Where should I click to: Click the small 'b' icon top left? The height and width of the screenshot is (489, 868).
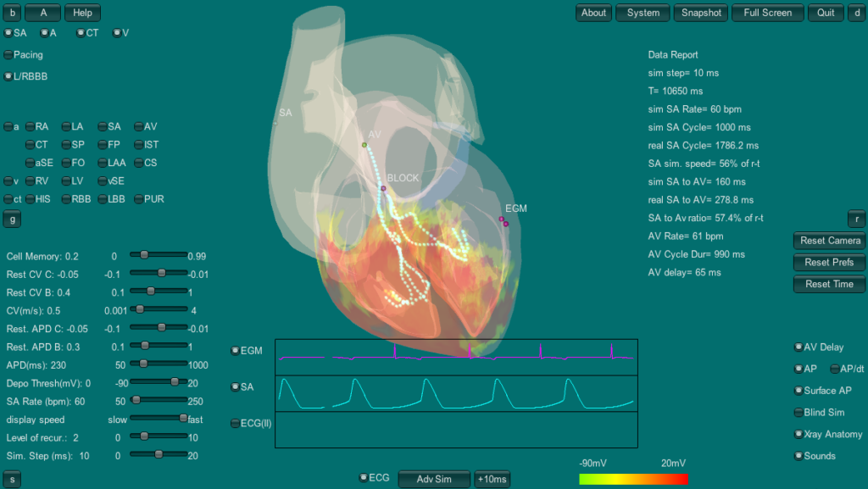[x=11, y=13]
